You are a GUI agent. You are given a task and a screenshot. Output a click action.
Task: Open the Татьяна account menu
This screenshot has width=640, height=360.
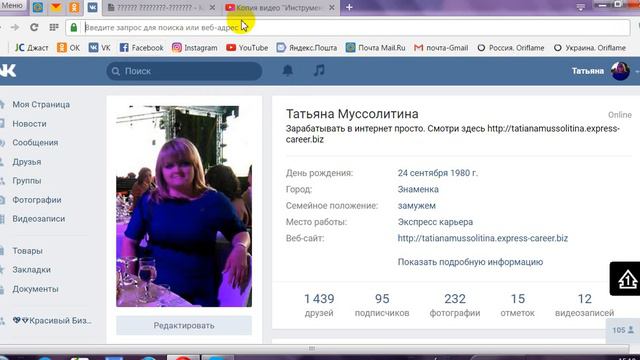coord(588,71)
